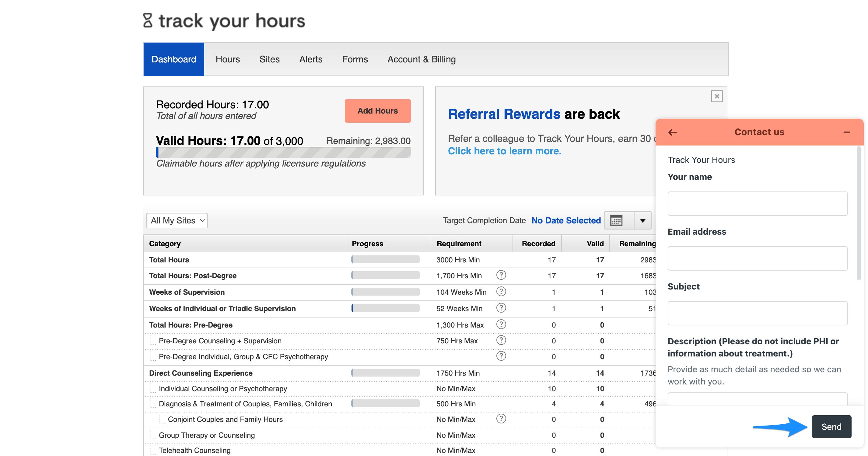Select the Weeks of Supervision row label
The height and width of the screenshot is (456, 868).
click(x=187, y=292)
